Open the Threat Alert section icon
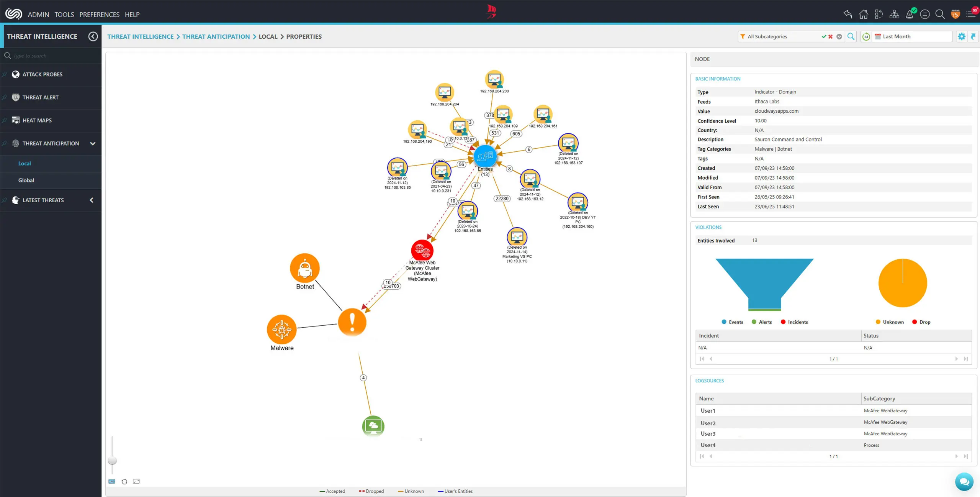980x497 pixels. [15, 97]
